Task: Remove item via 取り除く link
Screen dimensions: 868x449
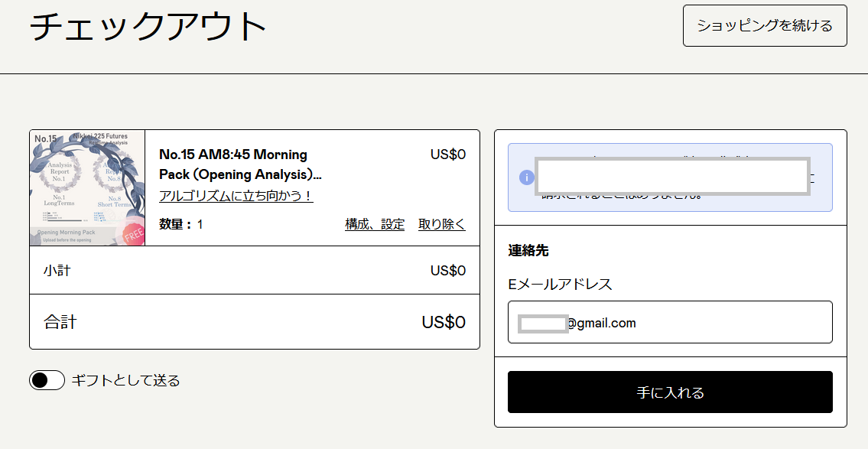Action: [441, 224]
